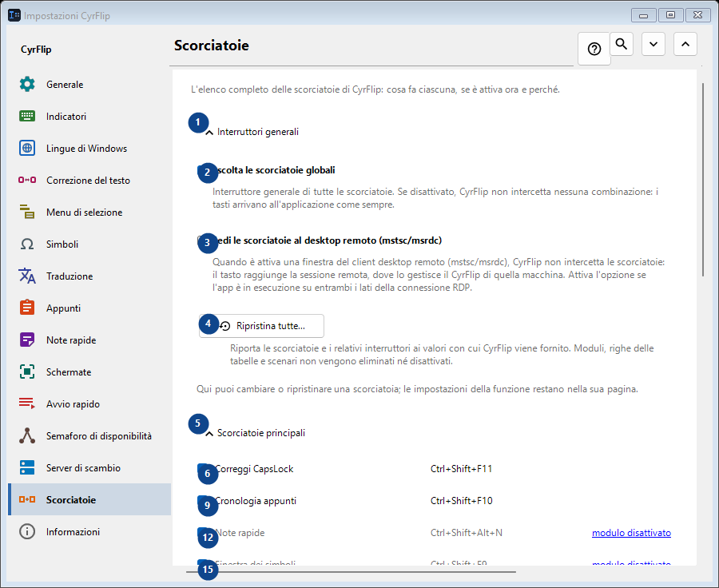Click the Ripristina tutte... button
Screen dimensions: 719x588
[x=261, y=326]
